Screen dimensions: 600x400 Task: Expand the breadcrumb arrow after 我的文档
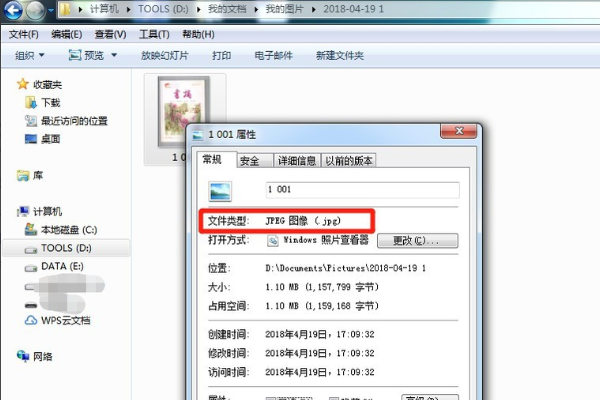coord(256,9)
